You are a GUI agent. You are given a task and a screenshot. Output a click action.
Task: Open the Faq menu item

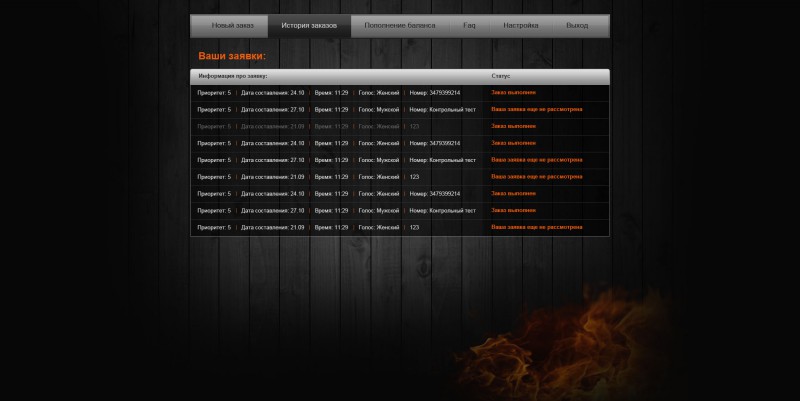pos(469,26)
